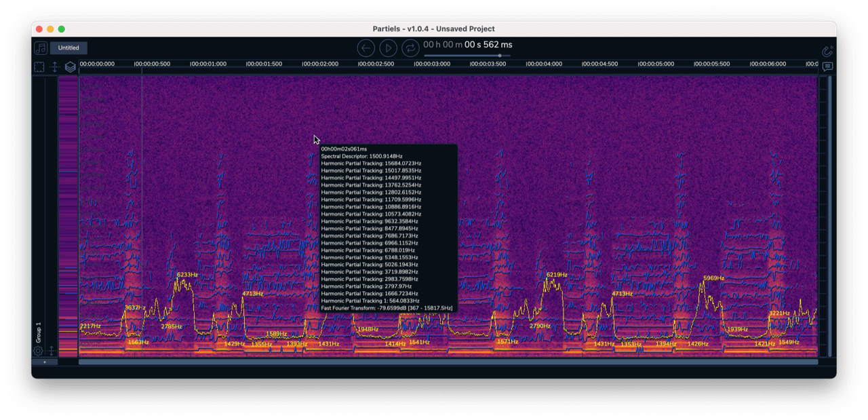Click the audio file music note icon
This screenshot has height=420, width=868.
click(x=41, y=48)
